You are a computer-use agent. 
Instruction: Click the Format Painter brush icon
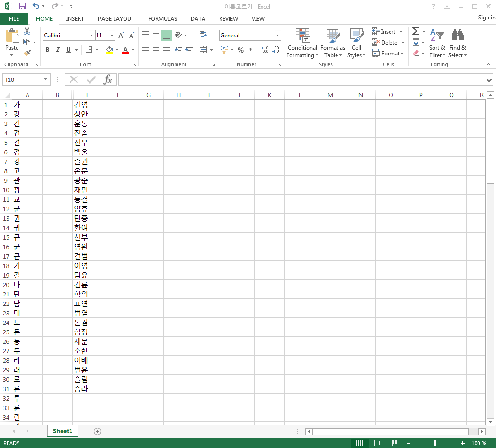click(27, 53)
